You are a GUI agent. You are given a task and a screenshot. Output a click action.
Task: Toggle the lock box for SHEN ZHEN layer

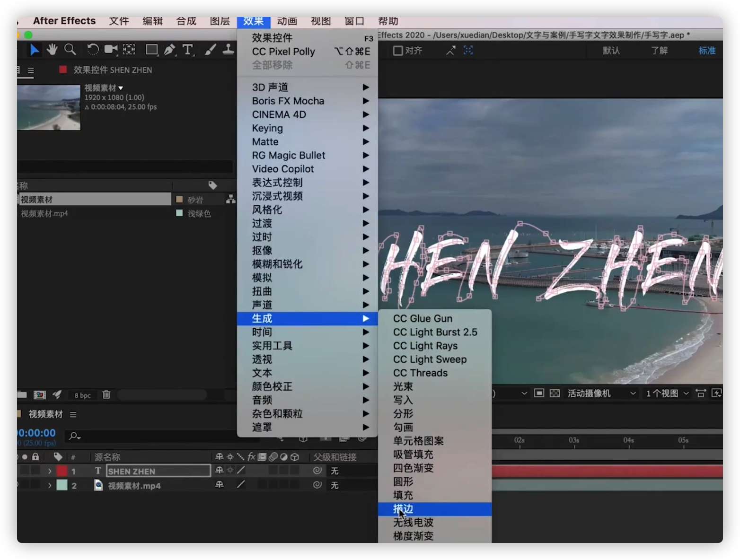click(35, 471)
